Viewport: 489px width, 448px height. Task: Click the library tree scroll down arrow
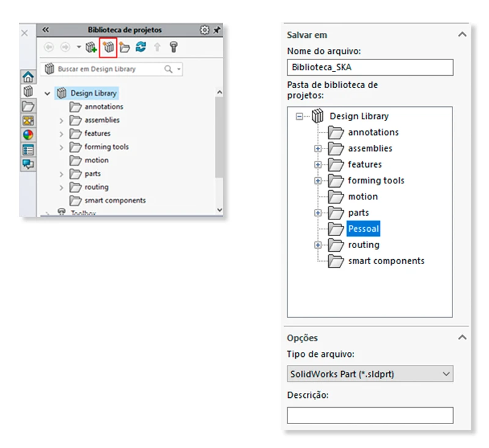[x=219, y=210]
